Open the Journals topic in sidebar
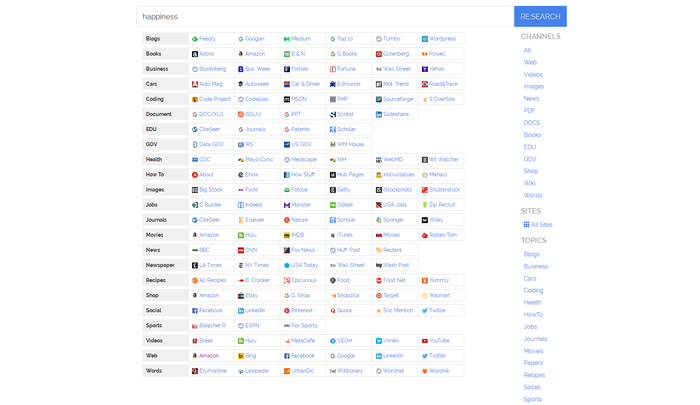Viewport: 700px width, 405px height. click(535, 339)
